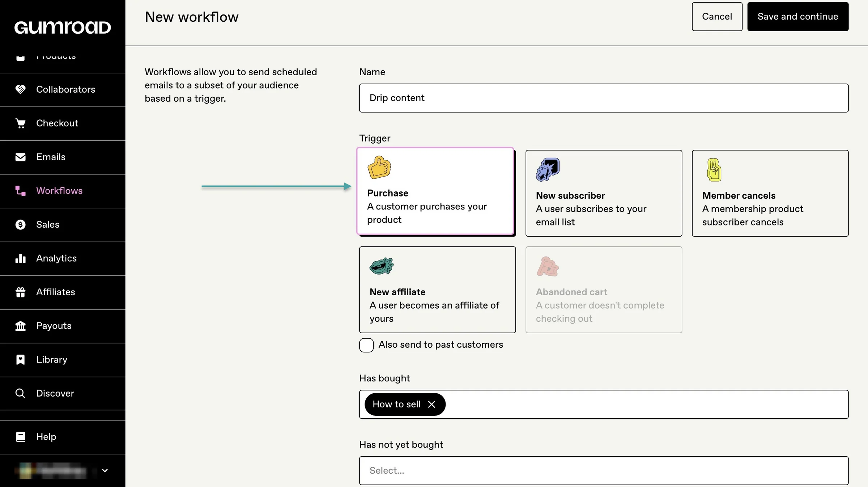Click the Abandoned cart trigger icon
This screenshot has width=868, height=487.
(548, 266)
